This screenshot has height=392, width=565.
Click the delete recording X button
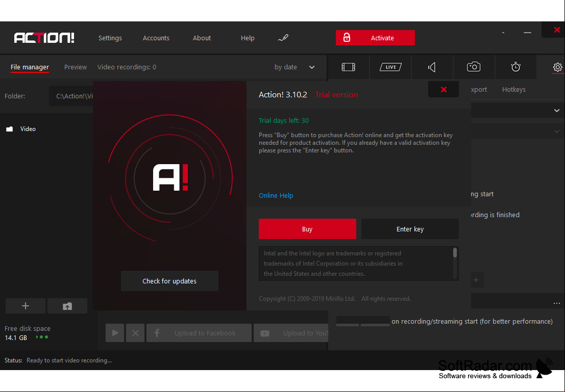pos(135,333)
